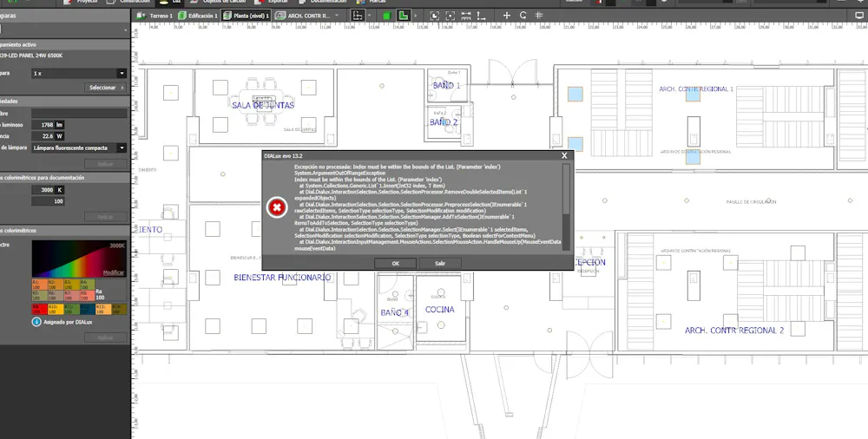Open the ARCH. CONTR R... room tab
This screenshot has width=868, height=439.
(302, 16)
